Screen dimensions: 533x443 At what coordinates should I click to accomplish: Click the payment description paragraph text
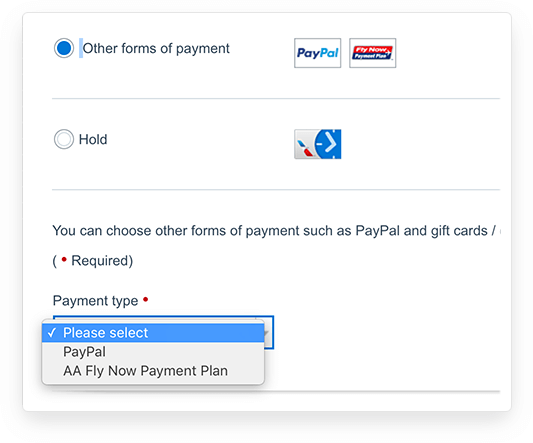pyautogui.click(x=276, y=231)
